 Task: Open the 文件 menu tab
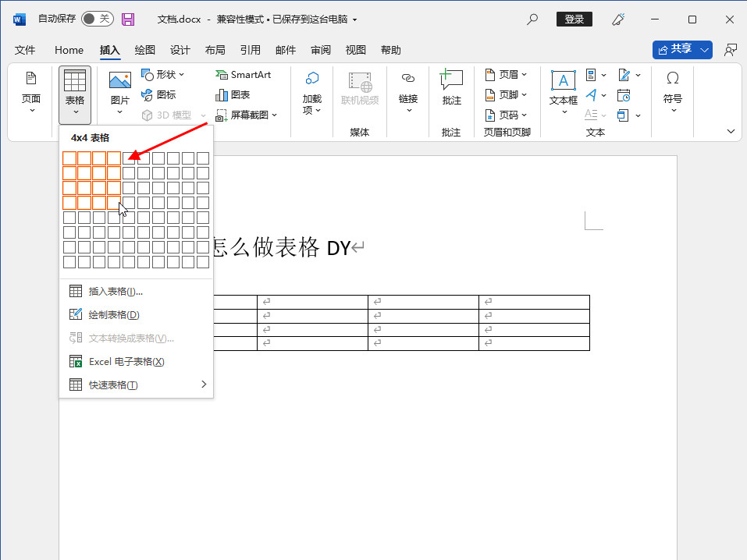[x=25, y=50]
